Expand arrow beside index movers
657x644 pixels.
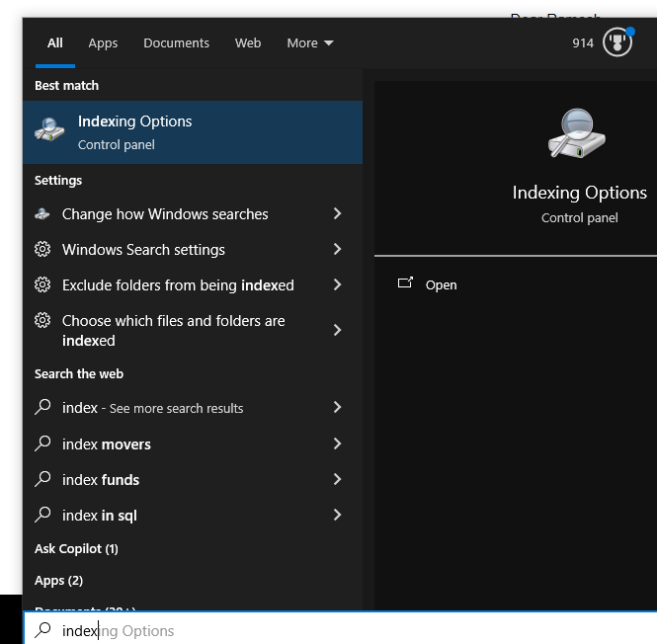[x=337, y=443]
